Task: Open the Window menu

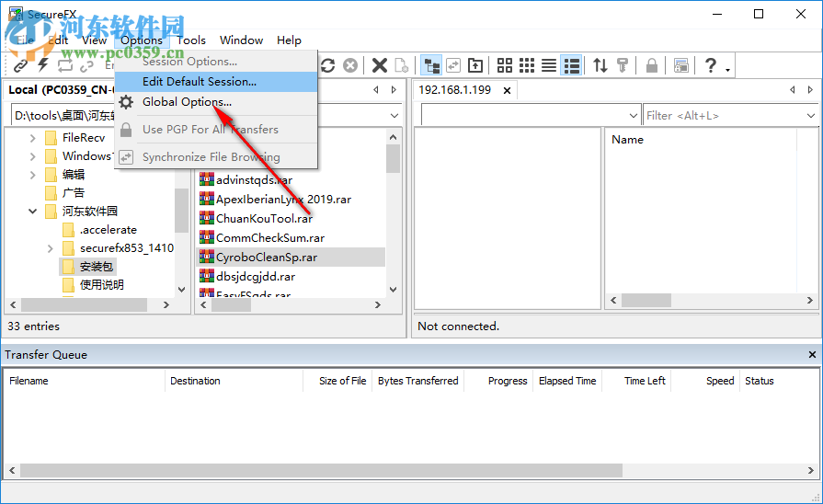Action: 241,40
